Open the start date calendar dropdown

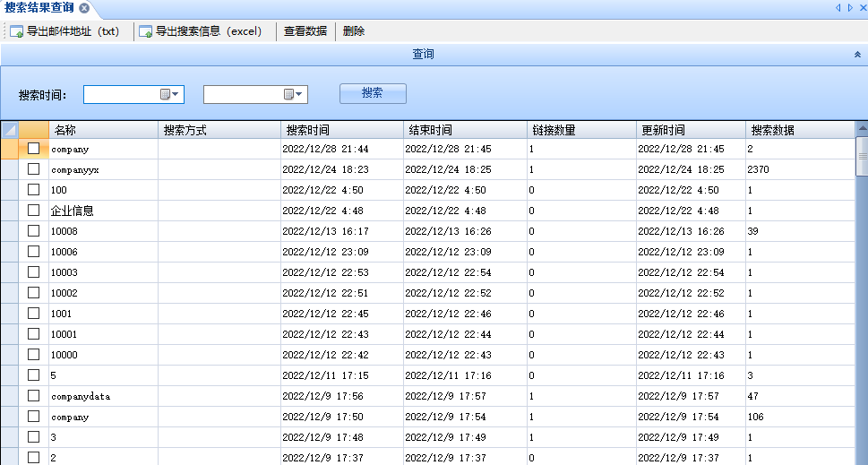170,94
